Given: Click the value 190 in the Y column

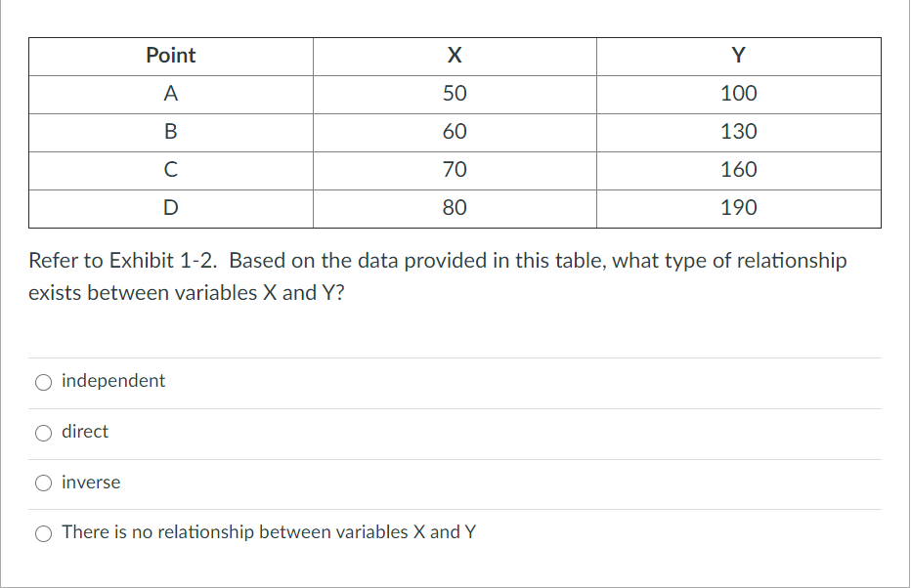Looking at the screenshot, I should coord(737,207).
